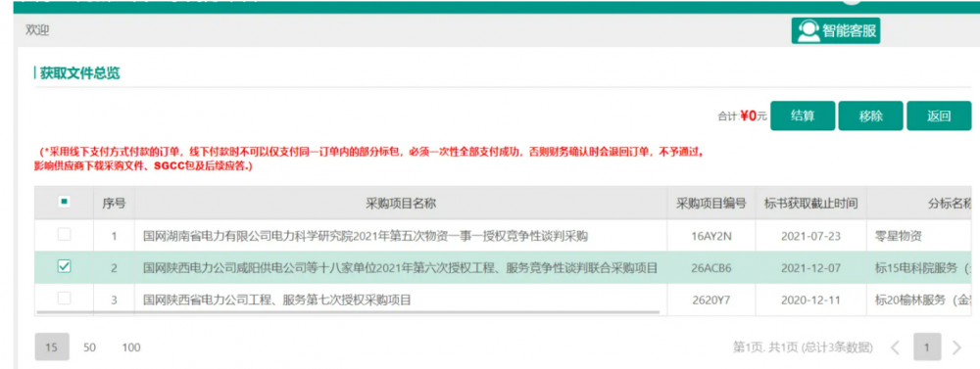This screenshot has height=369, width=980.
Task: Click deadline date 2021-07-23
Action: click(x=810, y=236)
